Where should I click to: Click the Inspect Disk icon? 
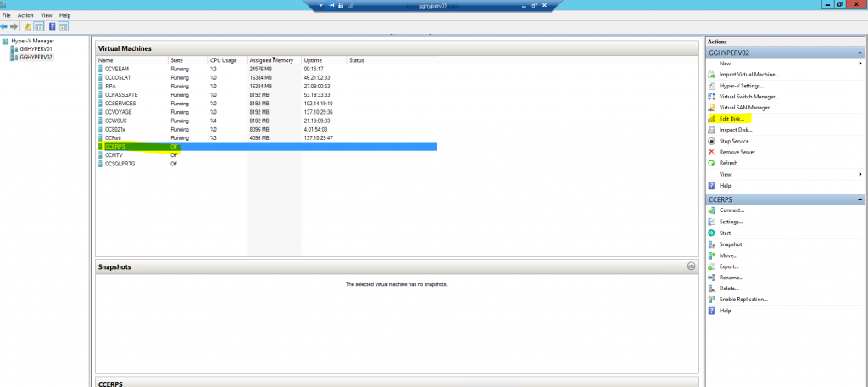click(x=712, y=130)
